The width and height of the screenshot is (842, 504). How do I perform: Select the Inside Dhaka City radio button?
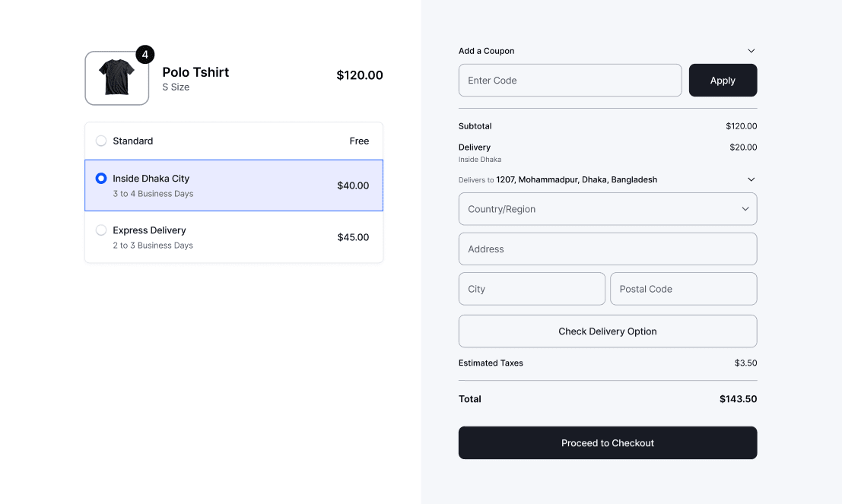101,178
